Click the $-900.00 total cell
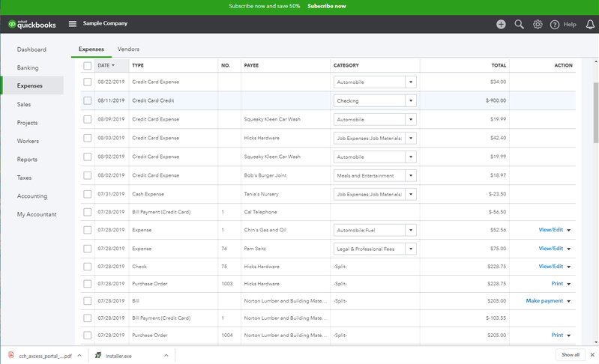 click(x=496, y=100)
